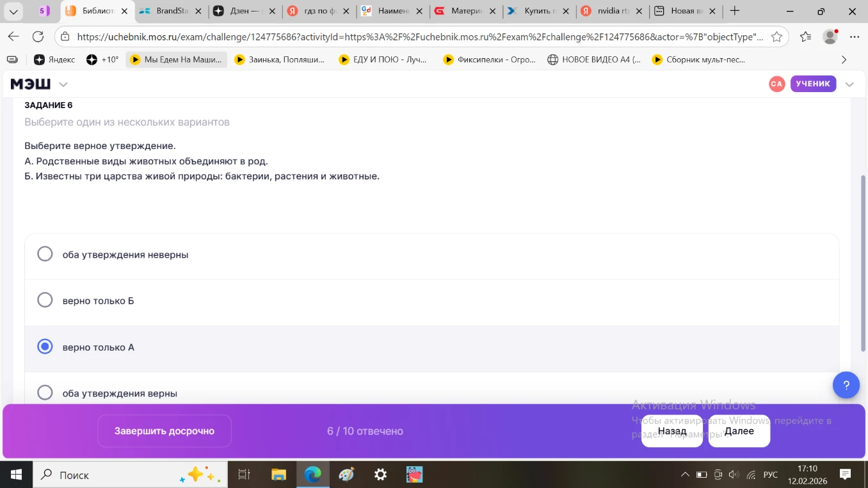Choose 'оба утверждения верны' answer
The image size is (868, 488).
(45, 393)
